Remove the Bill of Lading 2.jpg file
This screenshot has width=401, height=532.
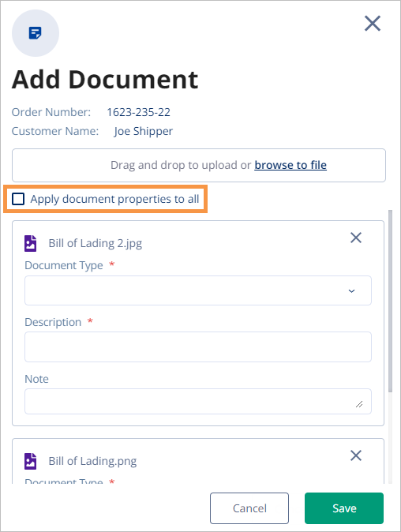point(356,238)
